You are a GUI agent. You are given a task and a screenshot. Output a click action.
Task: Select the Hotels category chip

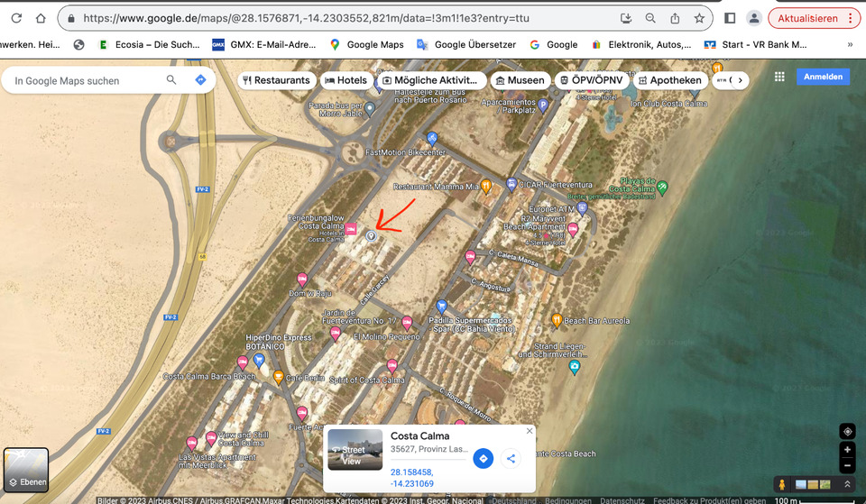(345, 80)
